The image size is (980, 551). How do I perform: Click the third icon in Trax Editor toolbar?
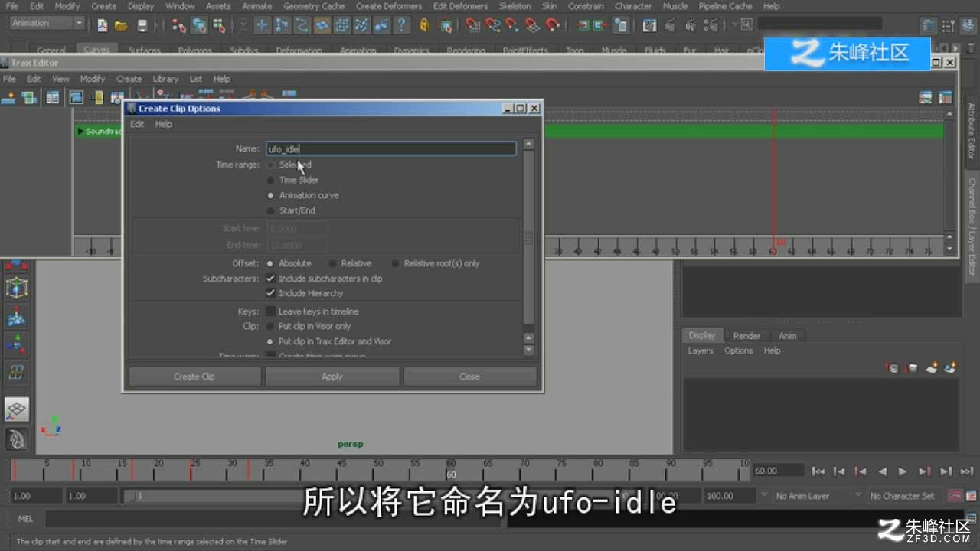[53, 97]
